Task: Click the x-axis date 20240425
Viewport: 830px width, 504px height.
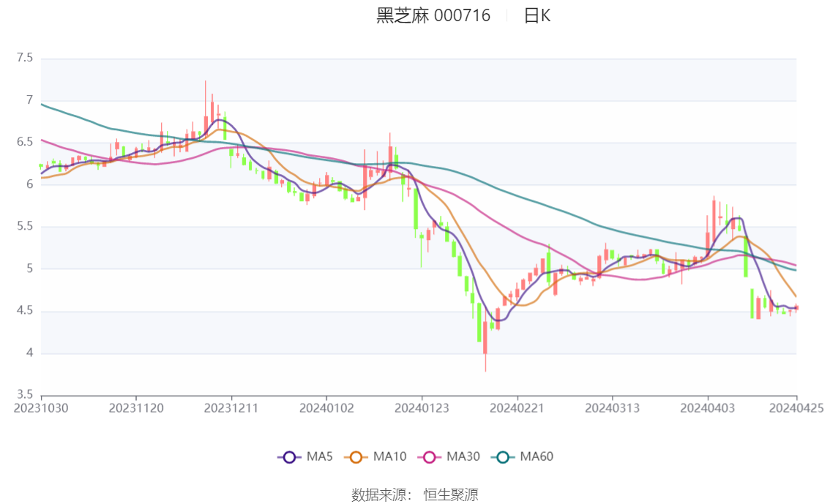Action: [796, 408]
